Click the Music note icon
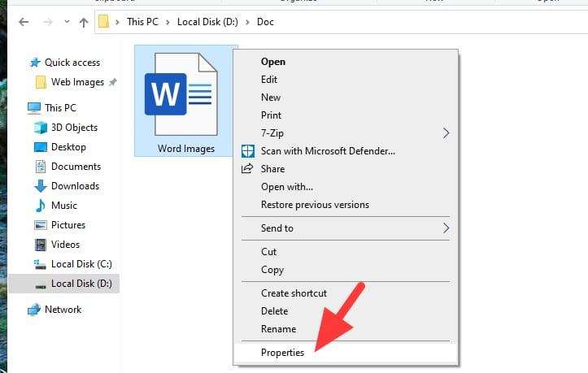 (40, 206)
